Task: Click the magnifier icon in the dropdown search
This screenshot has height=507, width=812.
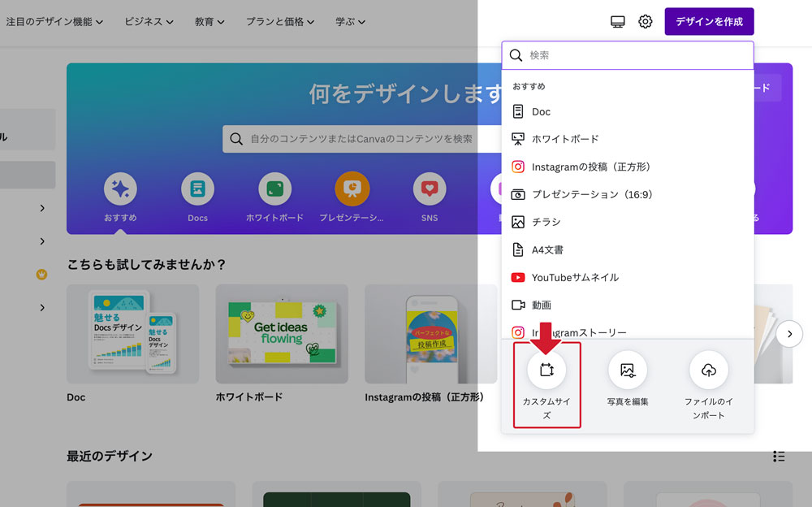Action: 516,55
